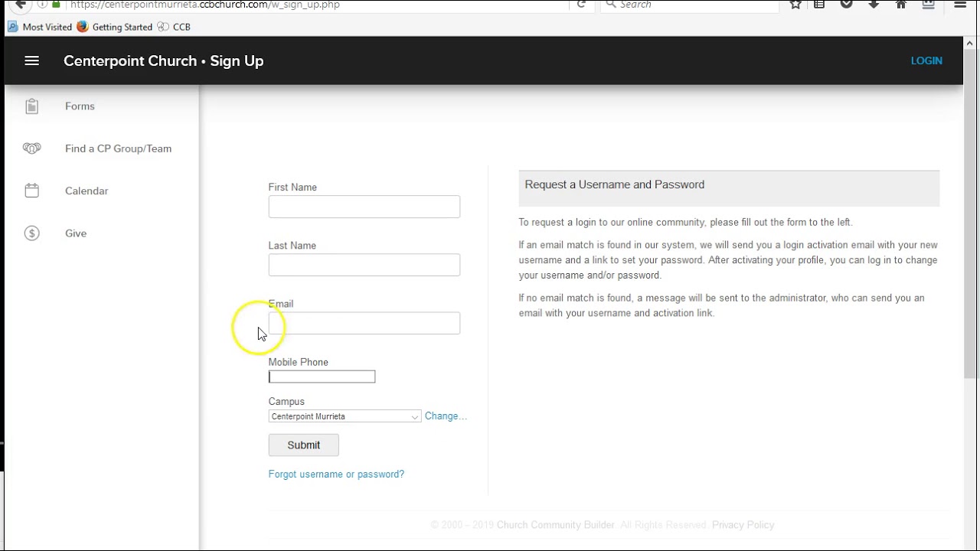Open the Church Community Builder footer link
This screenshot has width=980, height=551.
(x=556, y=525)
